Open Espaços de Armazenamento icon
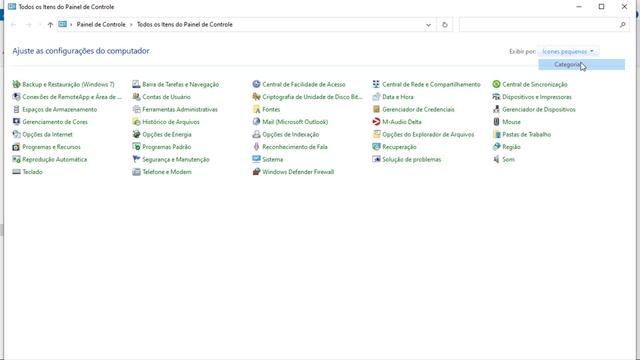 [x=16, y=109]
